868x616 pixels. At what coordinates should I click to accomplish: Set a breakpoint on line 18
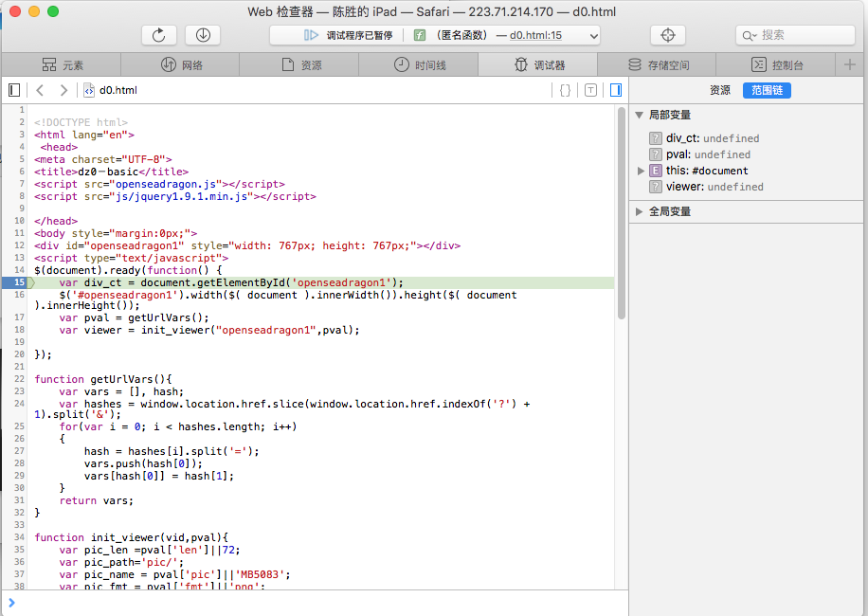[x=19, y=330]
